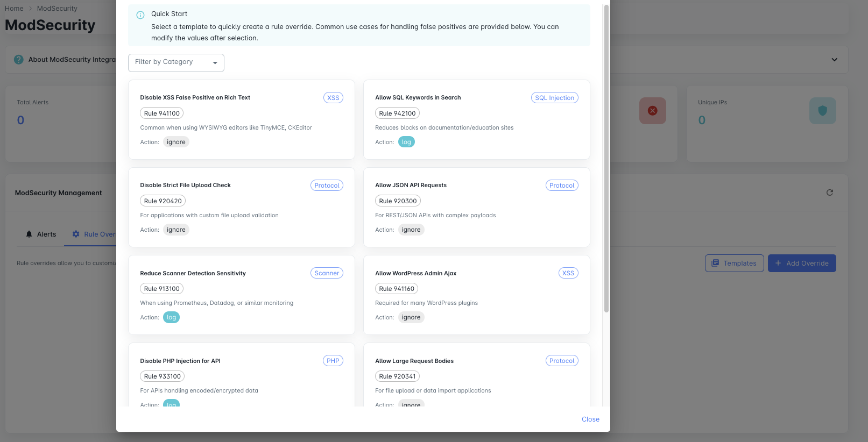
Task: Click the Add Override button
Action: [801, 263]
